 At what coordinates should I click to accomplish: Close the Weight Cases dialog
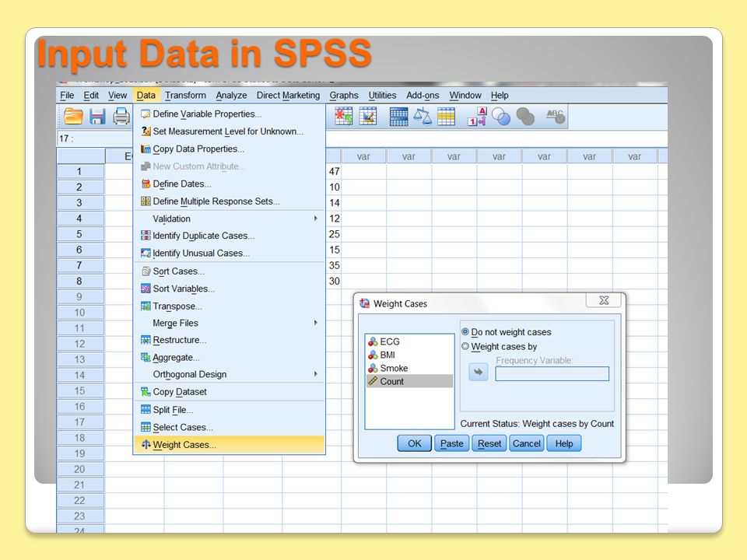604,300
